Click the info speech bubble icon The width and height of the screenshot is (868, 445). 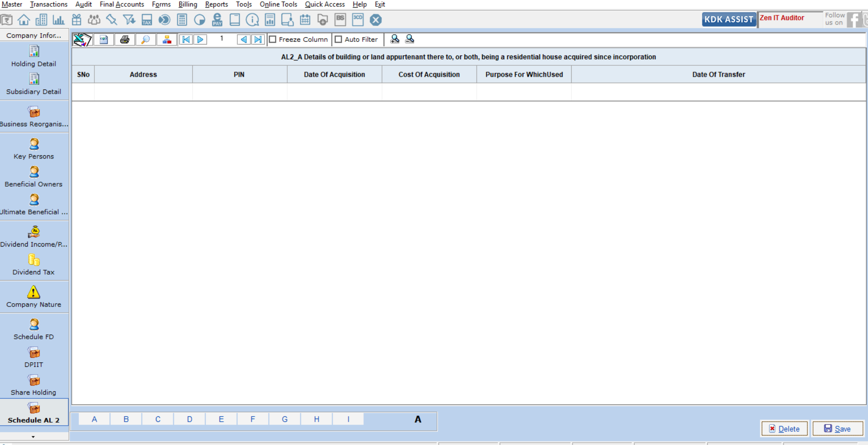252,20
